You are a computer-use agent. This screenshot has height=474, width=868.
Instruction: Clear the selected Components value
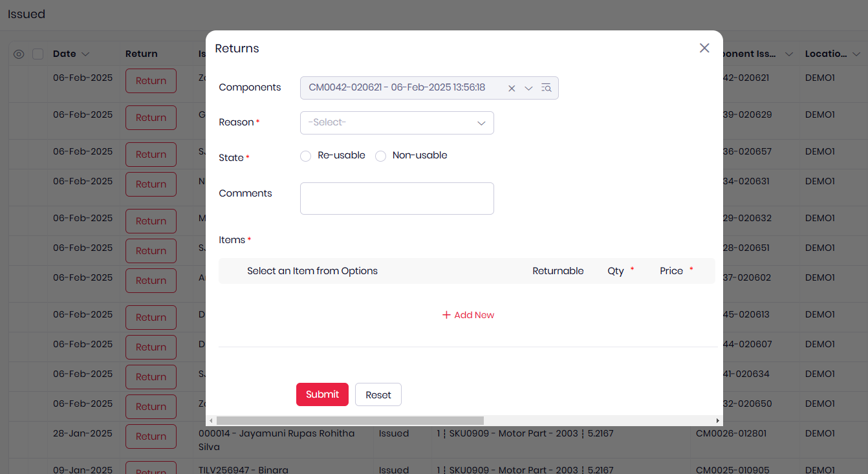pyautogui.click(x=512, y=89)
